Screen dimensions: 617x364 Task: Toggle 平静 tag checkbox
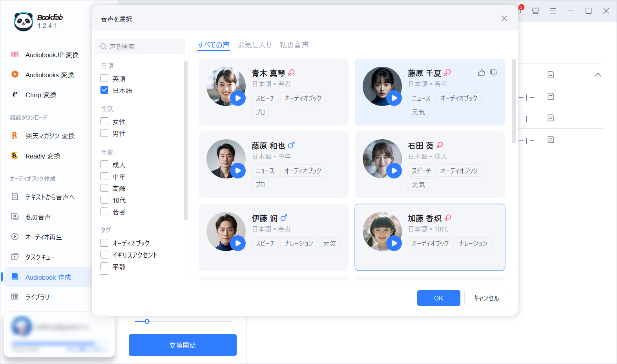[x=104, y=266]
